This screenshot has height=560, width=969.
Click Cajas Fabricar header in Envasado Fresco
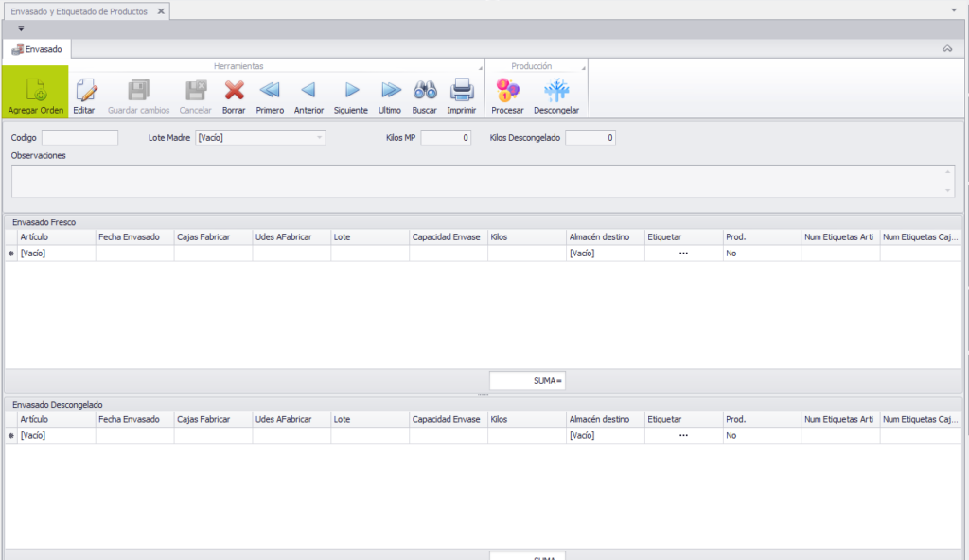click(x=213, y=236)
